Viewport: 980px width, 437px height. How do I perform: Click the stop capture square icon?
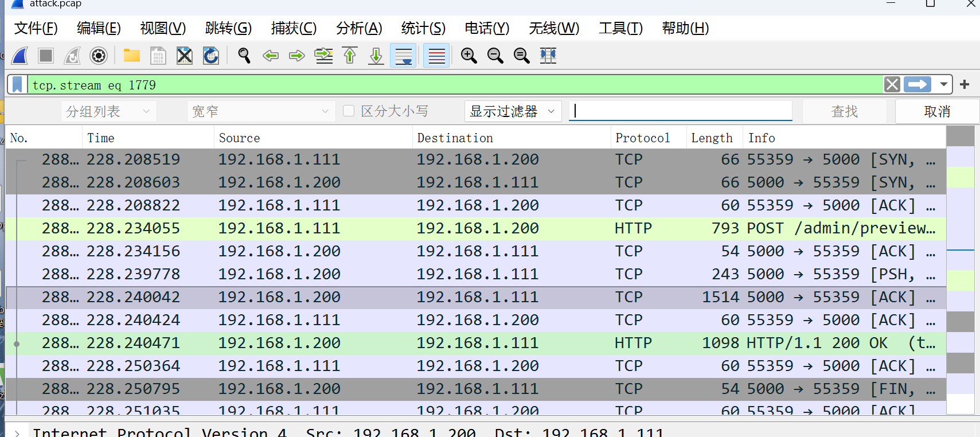click(46, 56)
